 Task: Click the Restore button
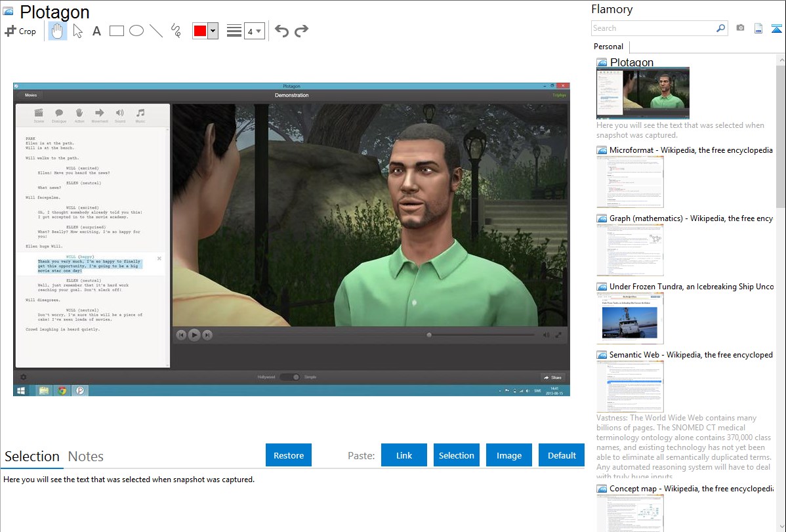289,455
